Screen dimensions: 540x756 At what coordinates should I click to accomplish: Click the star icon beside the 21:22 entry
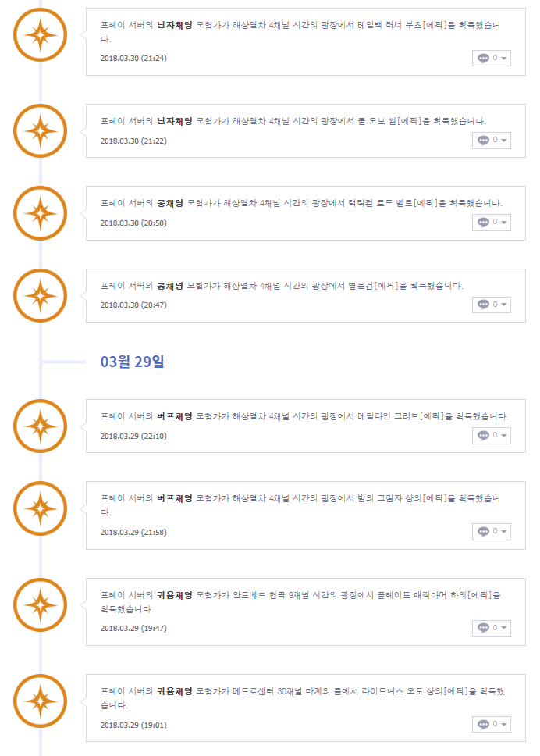pos(41,130)
